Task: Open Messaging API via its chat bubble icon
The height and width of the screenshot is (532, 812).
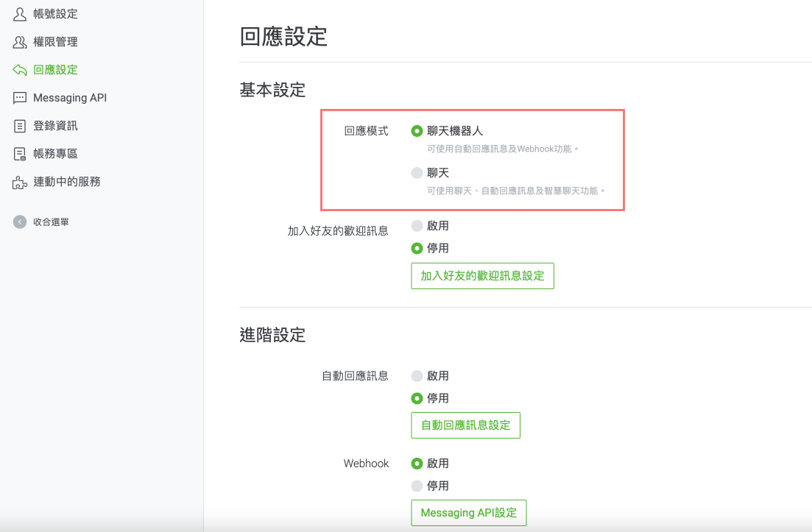Action: [21, 97]
